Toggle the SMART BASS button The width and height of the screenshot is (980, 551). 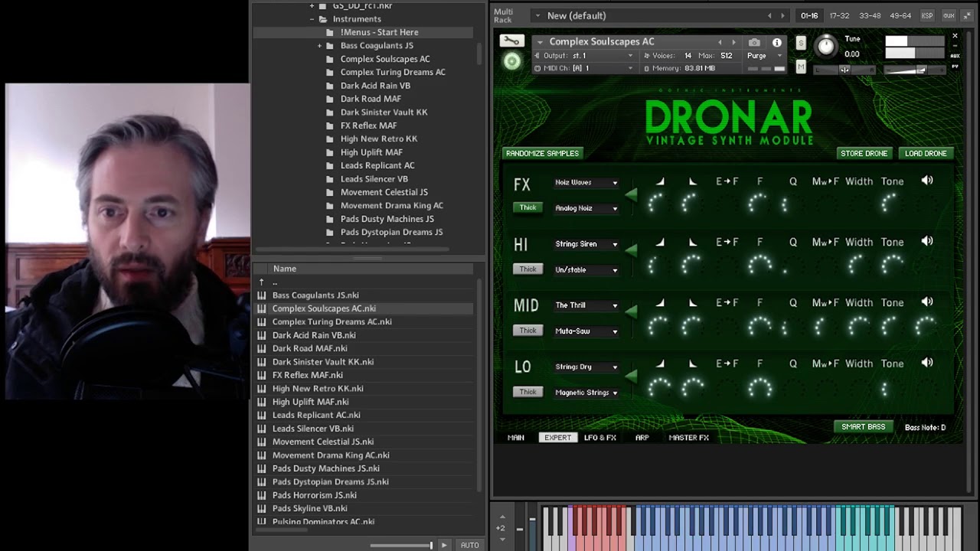click(x=863, y=427)
